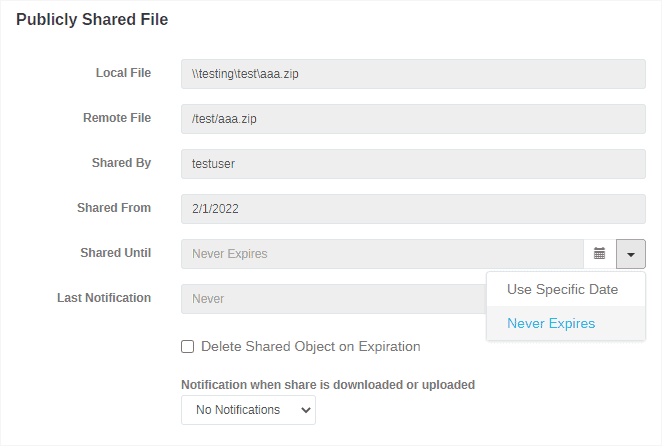Open the calendar date picker icon
662x446 pixels.
pyautogui.click(x=600, y=254)
